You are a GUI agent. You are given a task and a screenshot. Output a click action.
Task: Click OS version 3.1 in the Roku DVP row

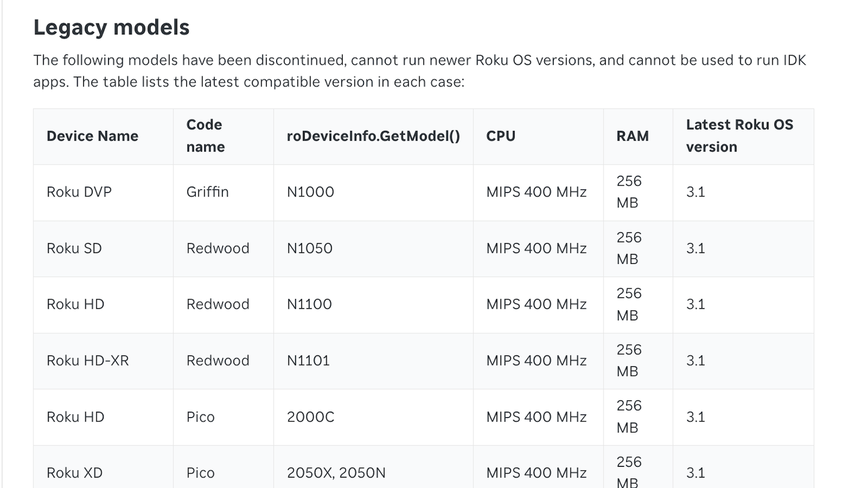pyautogui.click(x=695, y=192)
